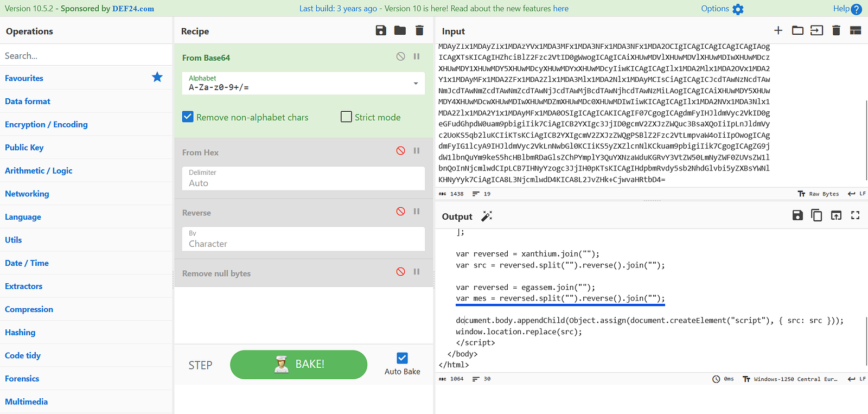Clear the recipe with trash icon
This screenshot has height=414, width=868.
click(x=419, y=30)
